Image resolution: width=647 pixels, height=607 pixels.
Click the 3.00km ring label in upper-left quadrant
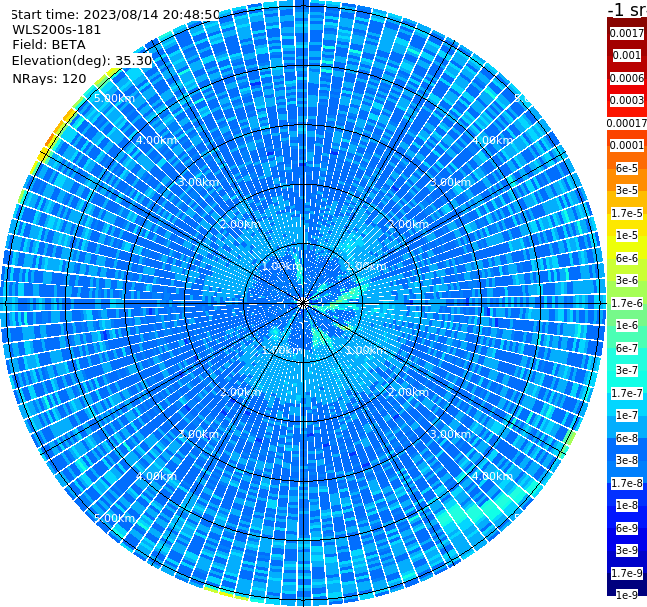(x=198, y=182)
